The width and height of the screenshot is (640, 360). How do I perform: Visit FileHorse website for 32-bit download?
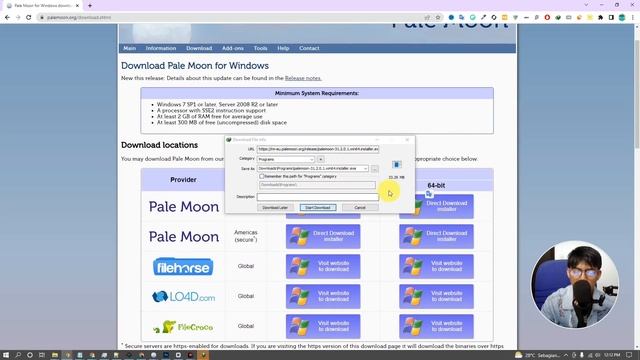tap(323, 267)
